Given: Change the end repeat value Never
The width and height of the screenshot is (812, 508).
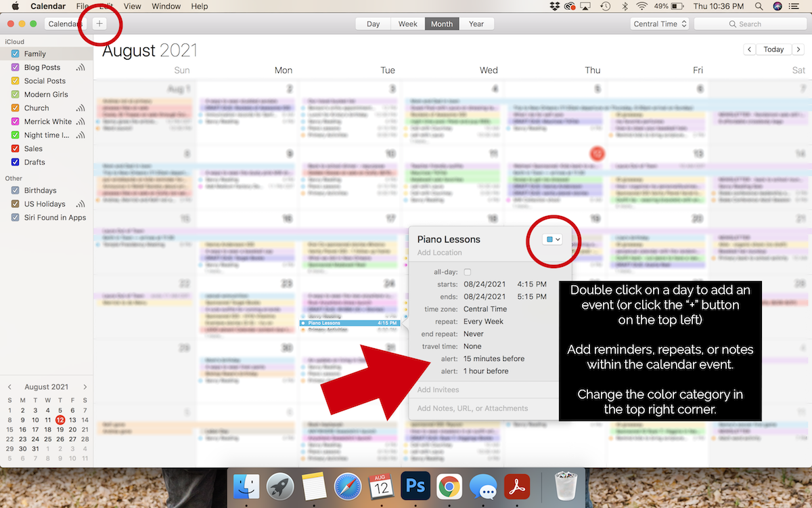Looking at the screenshot, I should tap(474, 334).
